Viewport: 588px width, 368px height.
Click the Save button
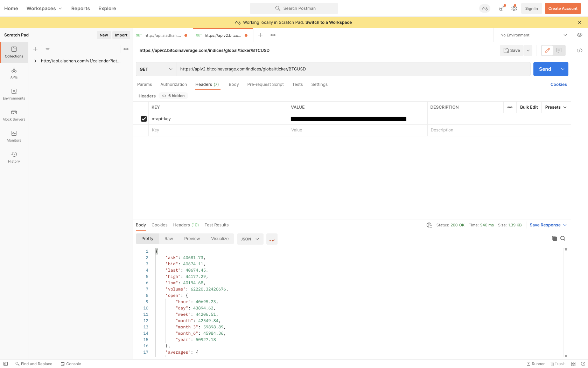(512, 50)
